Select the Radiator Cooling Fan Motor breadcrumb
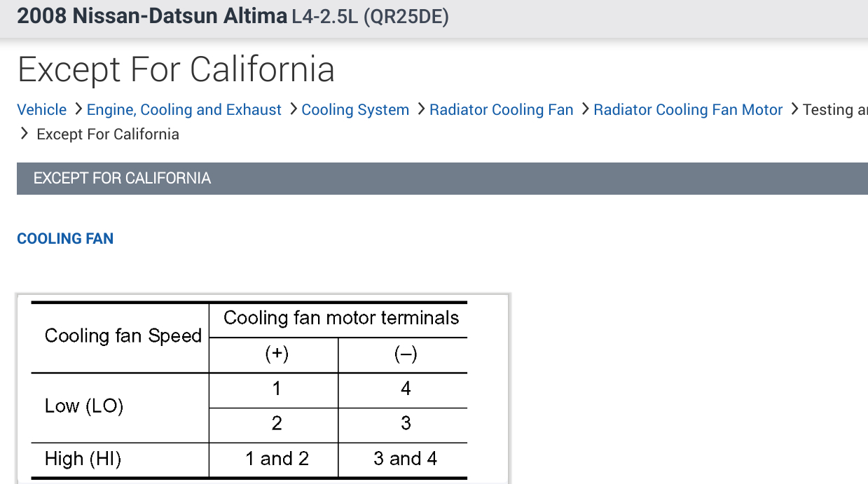The width and height of the screenshot is (868, 484). (x=688, y=110)
